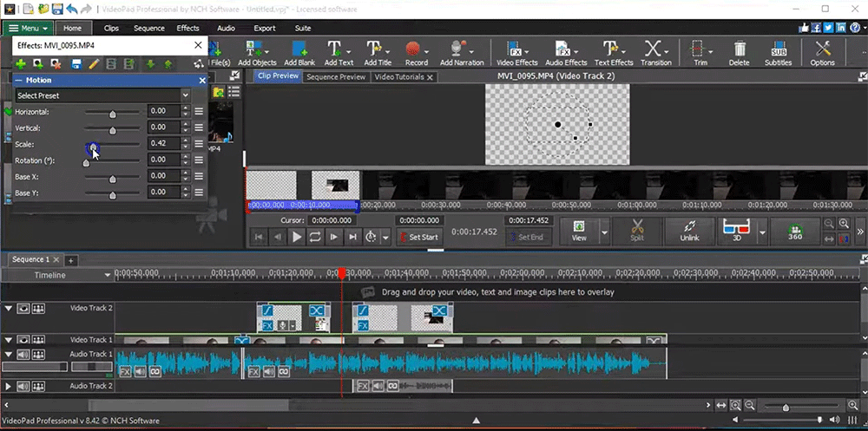Click the Rotation slider handle
The width and height of the screenshot is (868, 431).
[x=86, y=162]
